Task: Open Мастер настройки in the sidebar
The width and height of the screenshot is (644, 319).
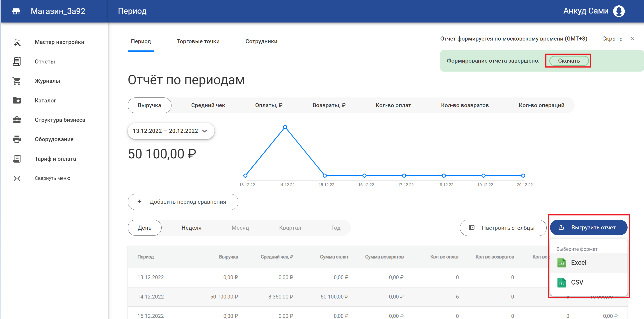Action: [59, 42]
